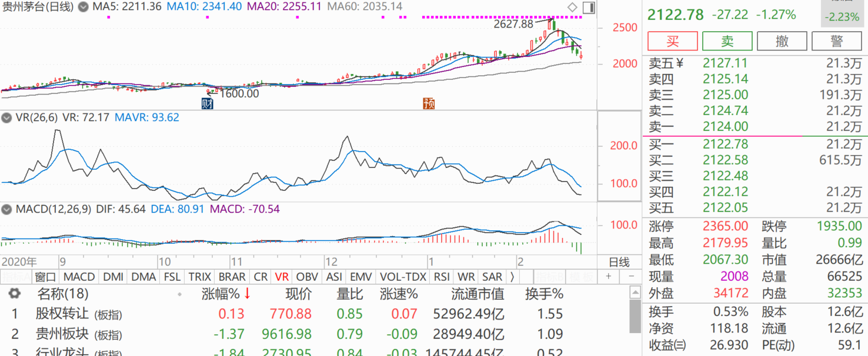Screen dimensions: 868x356
Task: Expand the dropdown arrow beside 贵州茅台(日线)
Action: coord(84,7)
